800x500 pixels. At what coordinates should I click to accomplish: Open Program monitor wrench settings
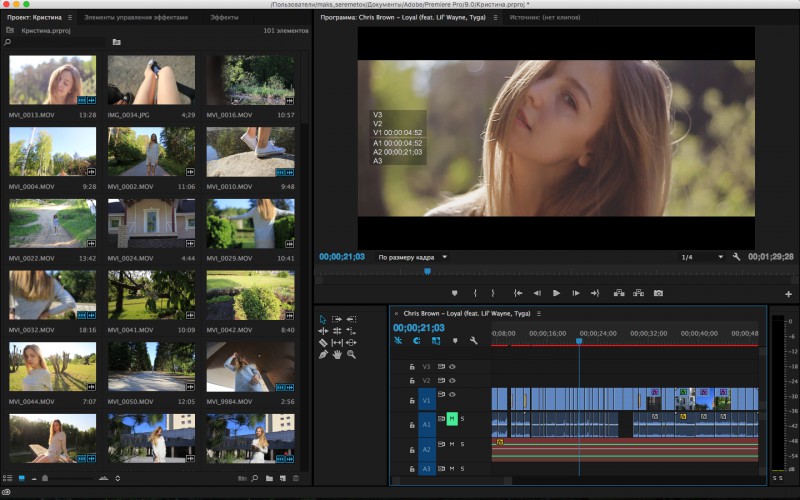[736, 257]
